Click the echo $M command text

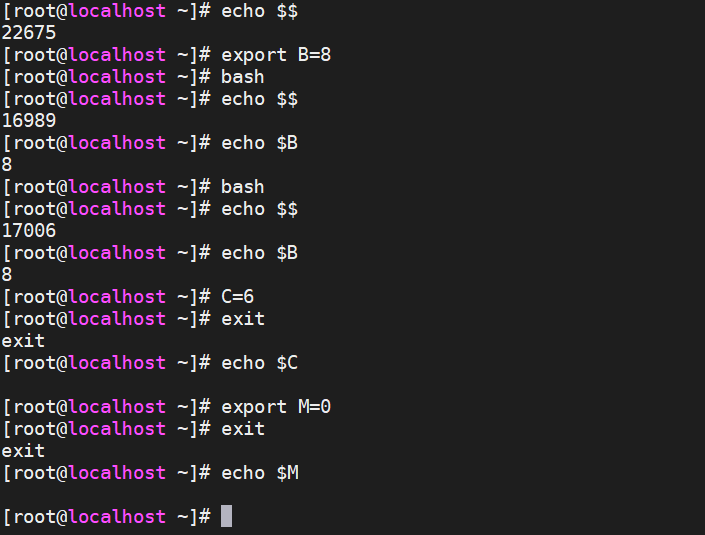pyautogui.click(x=260, y=473)
